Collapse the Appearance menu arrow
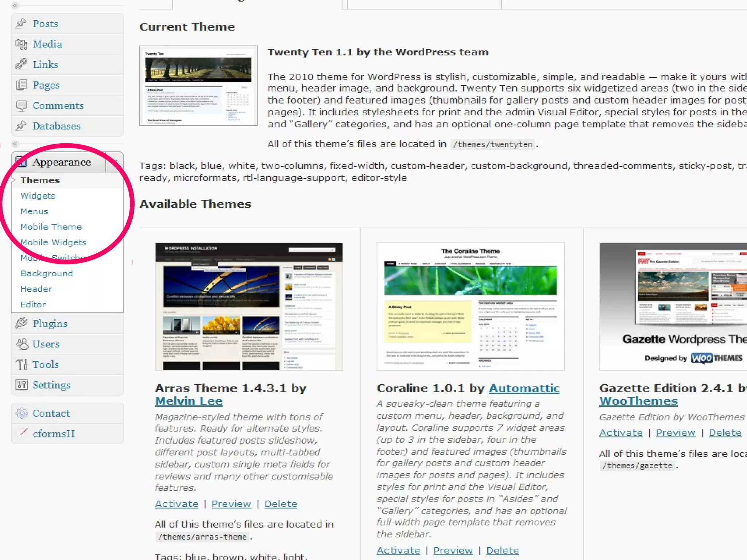747x560 pixels. click(115, 162)
